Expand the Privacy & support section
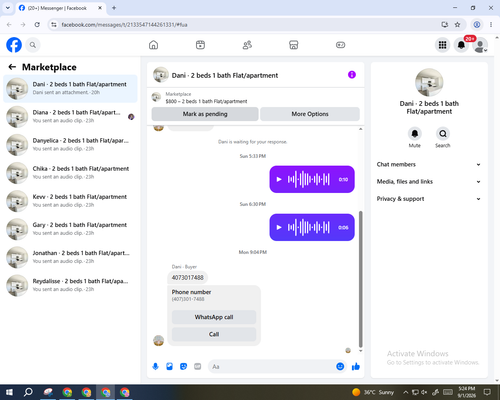This screenshot has width=500, height=400. 429,199
